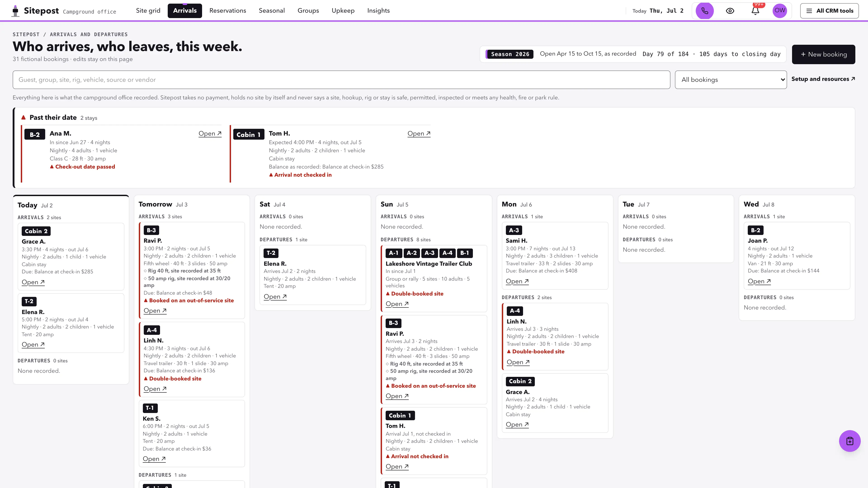
Task: Expand the All bookings filter dropdown
Action: tap(731, 80)
